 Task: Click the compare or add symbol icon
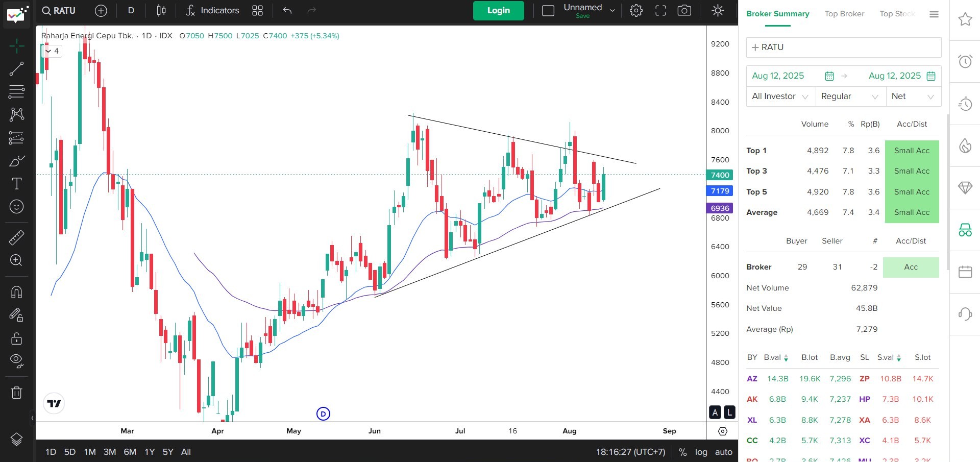pyautogui.click(x=101, y=11)
